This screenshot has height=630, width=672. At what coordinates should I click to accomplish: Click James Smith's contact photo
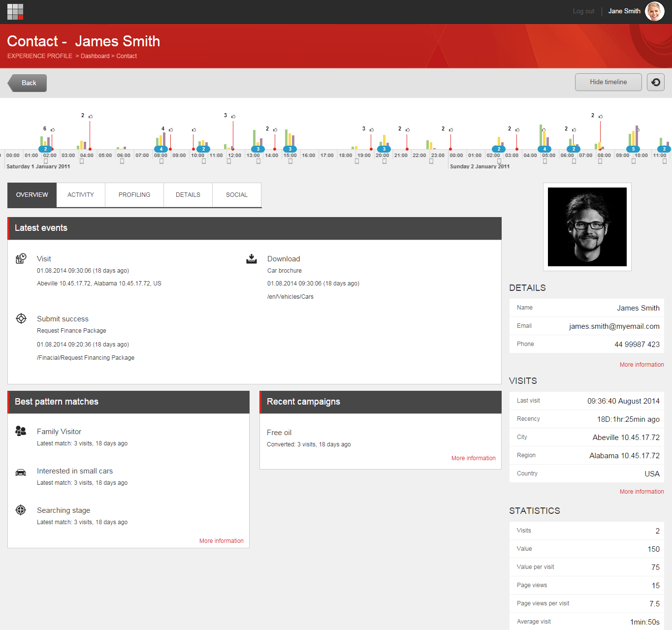[x=587, y=227]
